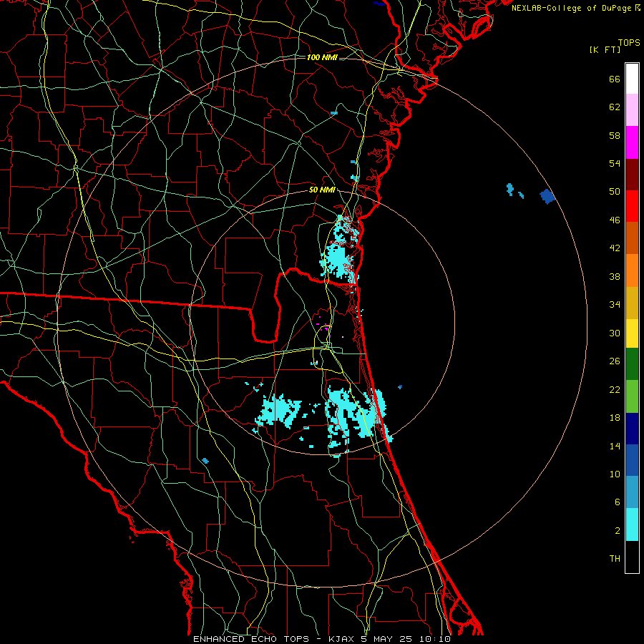Image resolution: width=644 pixels, height=644 pixels.
Task: Click the 14 legend value
Action: [x=615, y=446]
